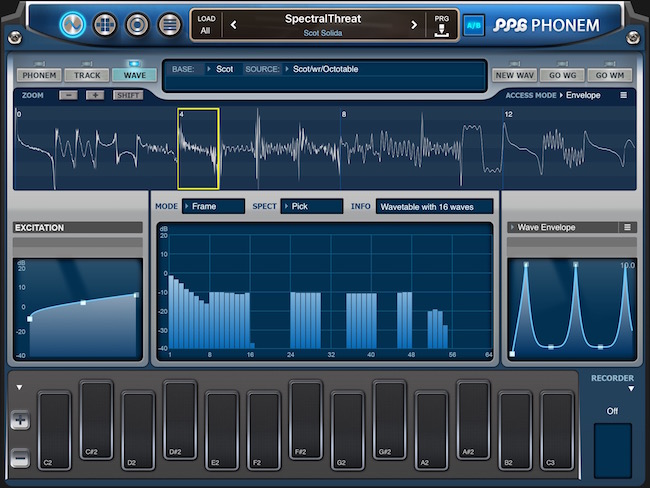Go to the previous preset arrow

[233, 25]
